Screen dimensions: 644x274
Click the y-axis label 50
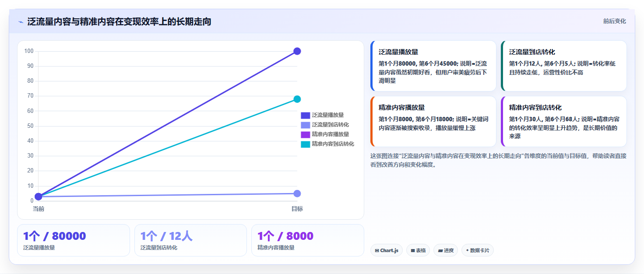30,126
